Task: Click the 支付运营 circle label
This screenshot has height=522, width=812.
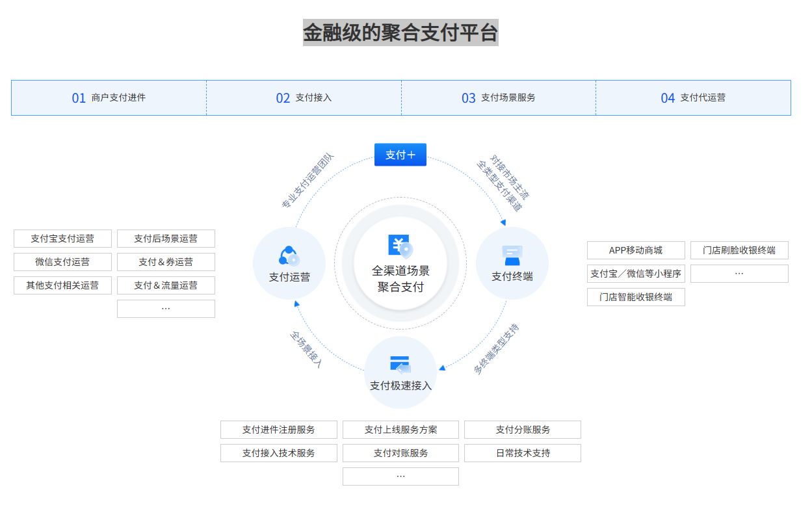Action: click(x=289, y=278)
